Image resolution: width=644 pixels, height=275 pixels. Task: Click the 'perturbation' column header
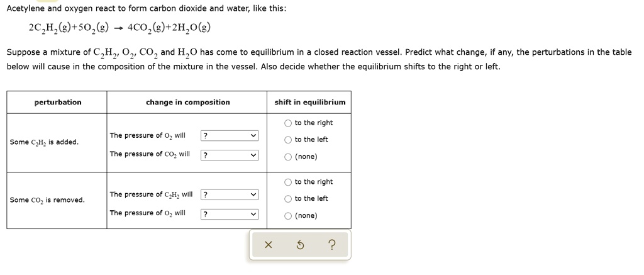(x=57, y=102)
